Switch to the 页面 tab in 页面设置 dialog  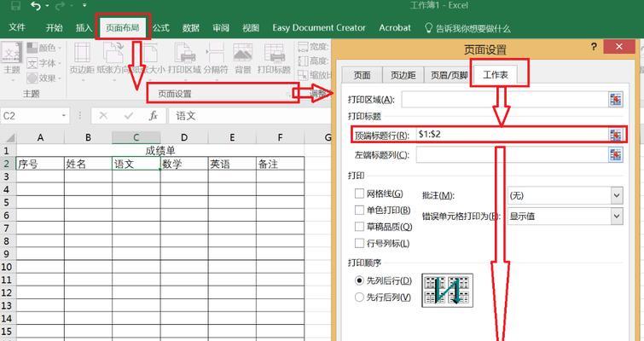pos(362,75)
